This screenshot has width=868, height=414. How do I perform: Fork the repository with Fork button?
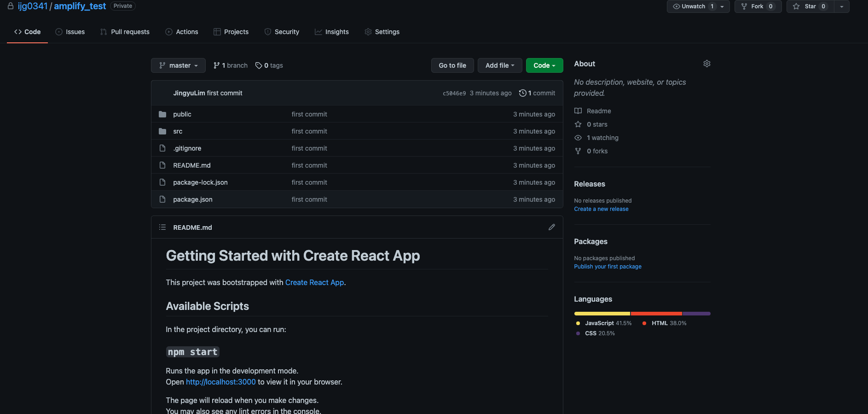pyautogui.click(x=758, y=6)
